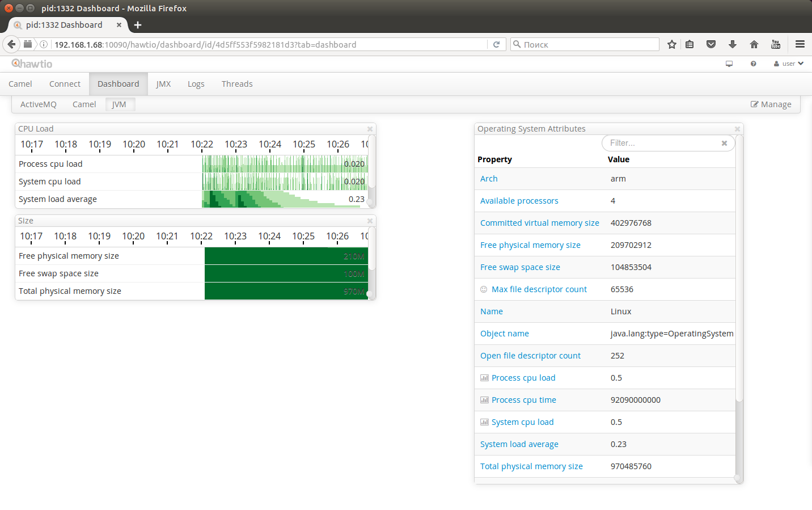Image resolution: width=812 pixels, height=510 pixels.
Task: Click the YouTube toolbar icon
Action: pyautogui.click(x=776, y=44)
